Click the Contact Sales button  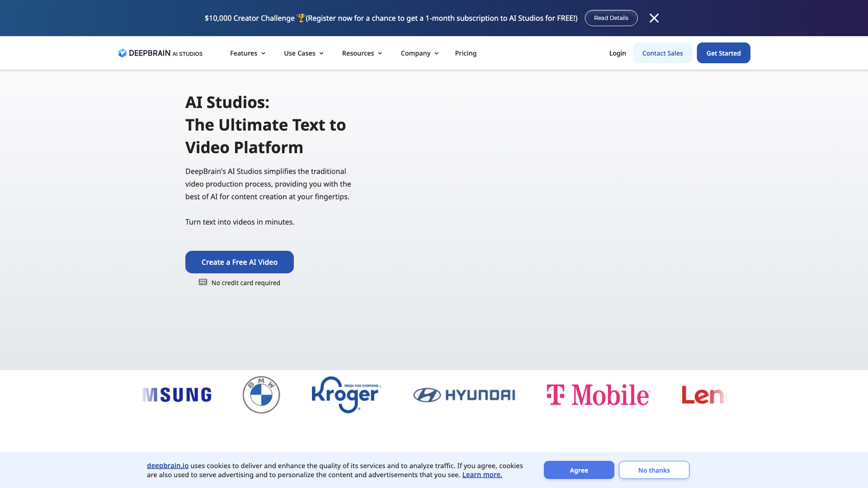[662, 53]
